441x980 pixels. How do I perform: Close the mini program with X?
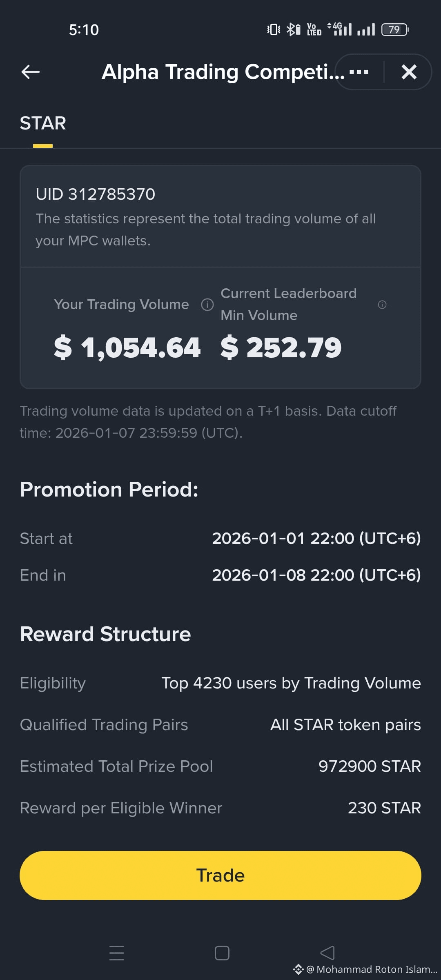pos(409,72)
